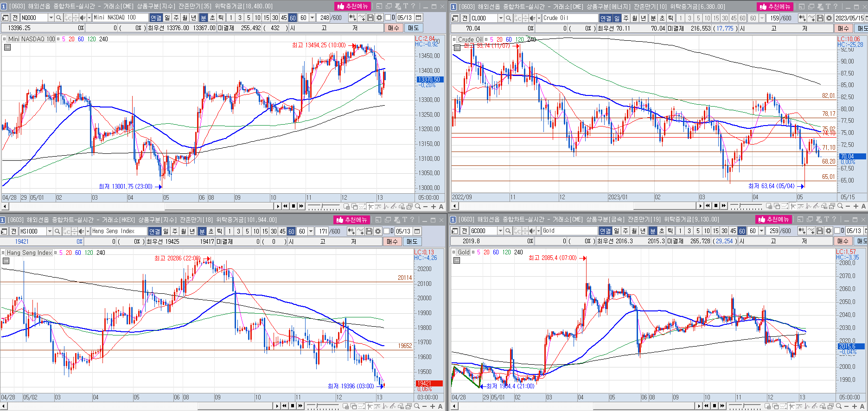Screen dimensions: 868x411
Task: Save Gold chart layout
Action: pos(820,230)
